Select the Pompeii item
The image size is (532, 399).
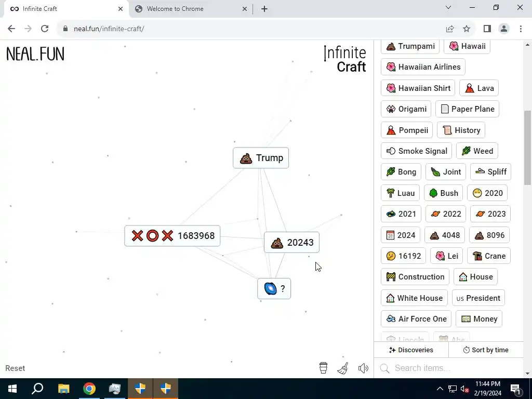coord(407,130)
